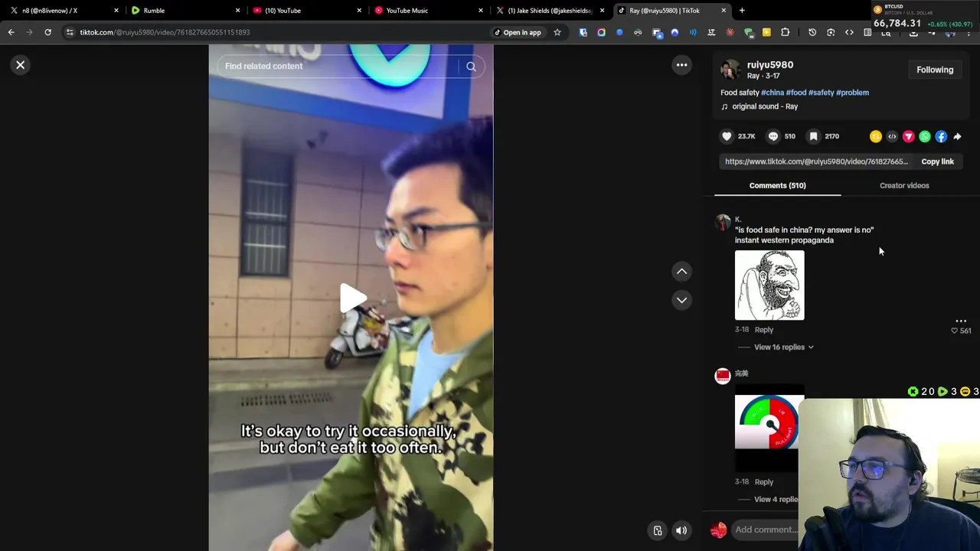Go to previous video with up arrow
980x551 pixels.
coord(681,272)
